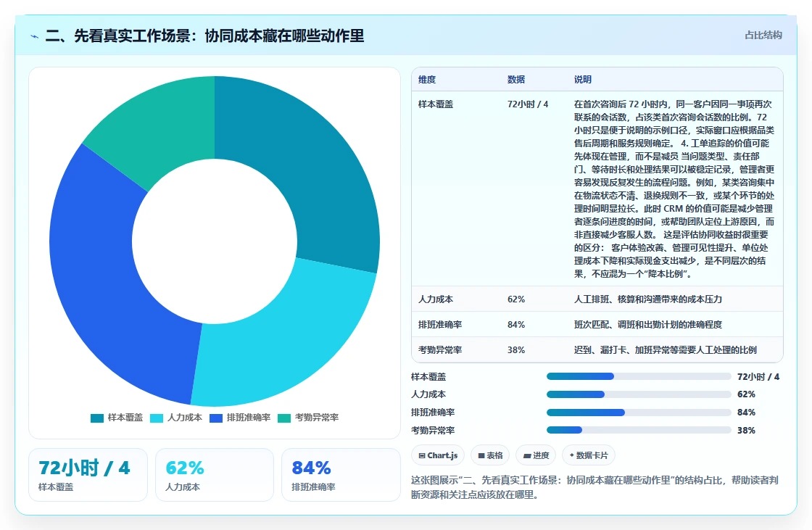Click the 72小时 / 4 data card
The height and width of the screenshot is (530, 812).
pyautogui.click(x=88, y=475)
